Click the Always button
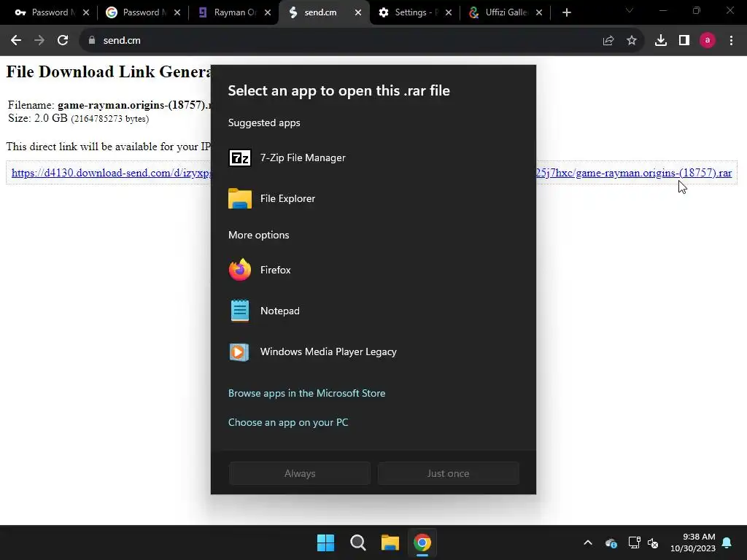This screenshot has width=747, height=560. 300,473
